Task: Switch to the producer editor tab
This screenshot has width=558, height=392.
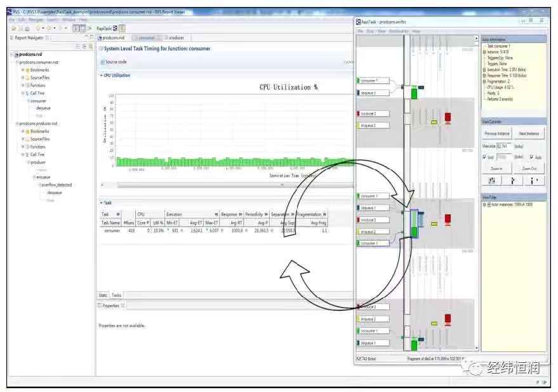Action: tap(176, 37)
